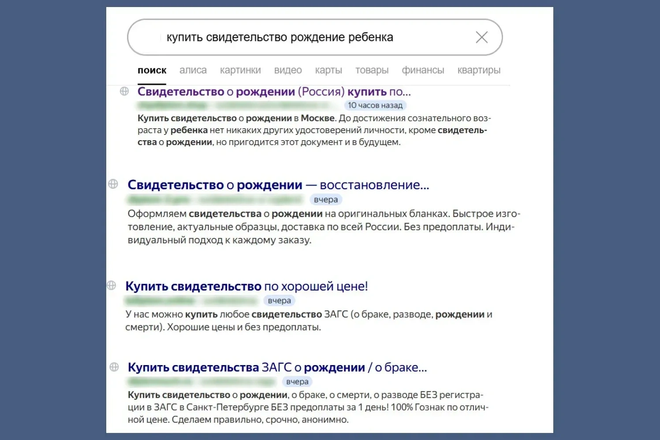Click blurred URL under 'по хорошей цене!' result
Image resolution: width=660 pixels, height=440 pixels.
click(x=192, y=301)
